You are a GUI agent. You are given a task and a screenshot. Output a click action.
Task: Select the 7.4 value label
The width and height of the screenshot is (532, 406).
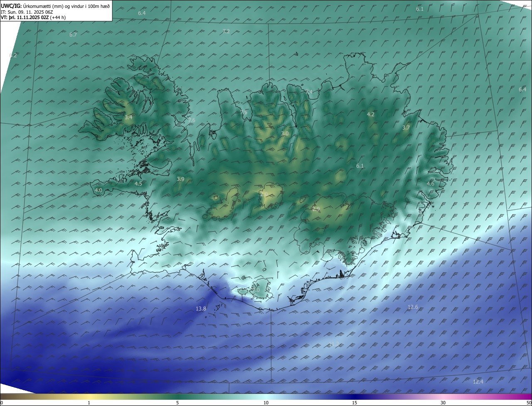pos(309,92)
